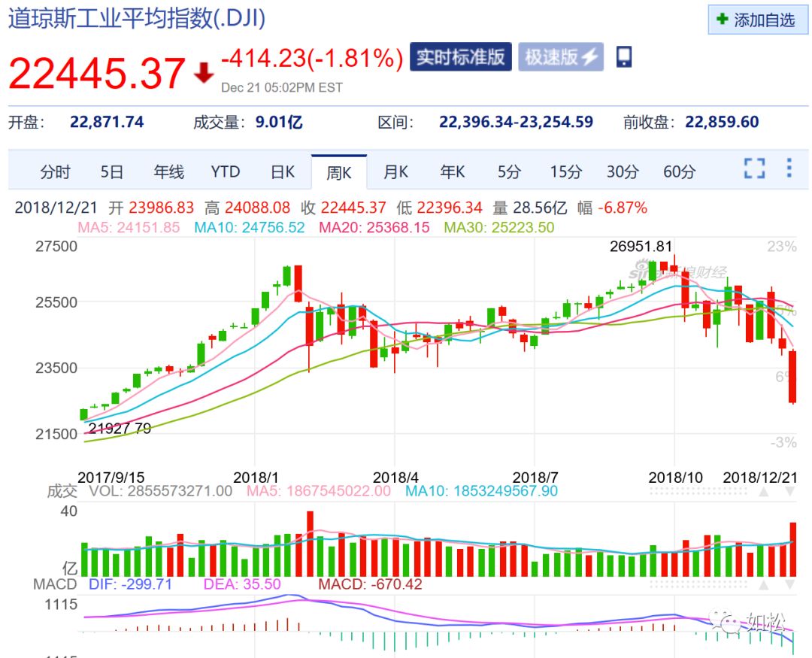This screenshot has width=812, height=658.
Task: Click the 添加自选 button
Action: tap(758, 20)
